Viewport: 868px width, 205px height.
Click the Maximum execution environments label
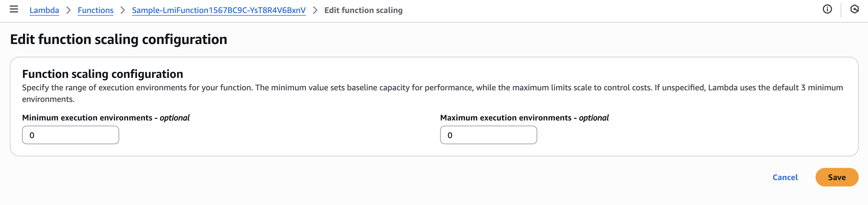[524, 118]
